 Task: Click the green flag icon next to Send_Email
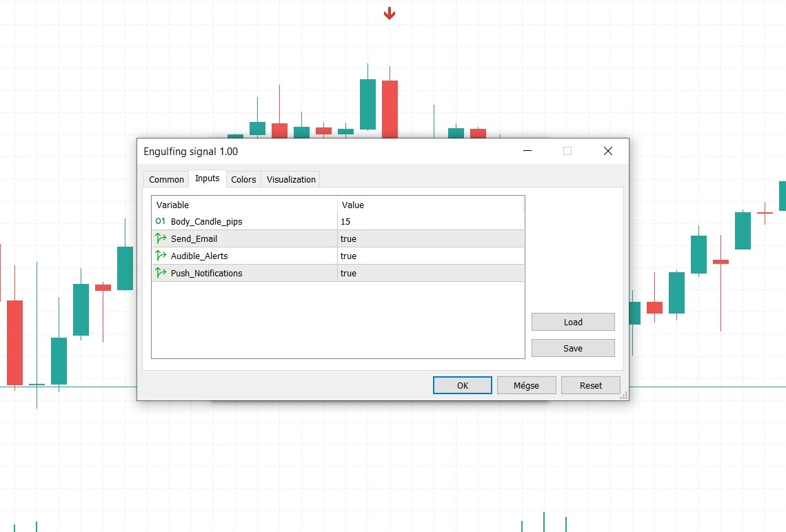pyautogui.click(x=159, y=238)
